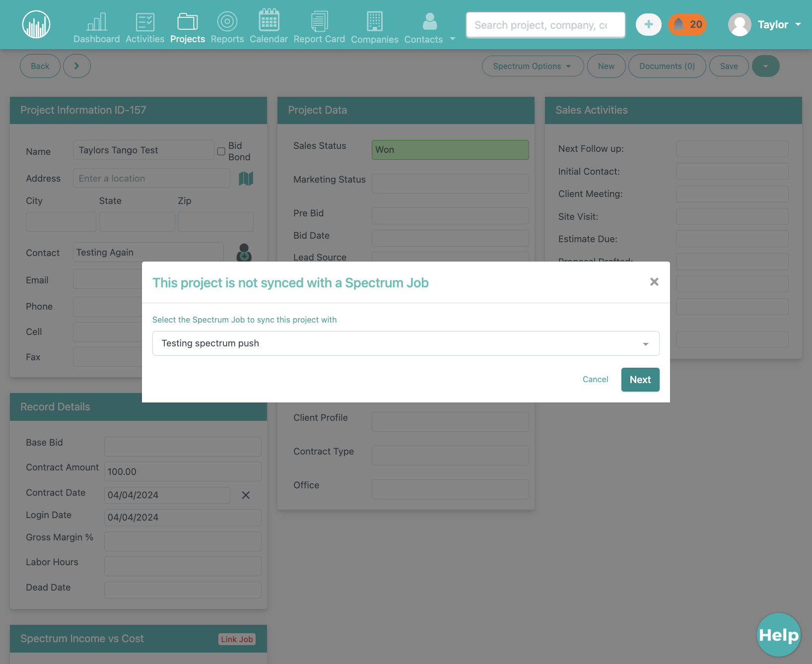812x664 pixels.
Task: Open the Help bubble
Action: [779, 635]
